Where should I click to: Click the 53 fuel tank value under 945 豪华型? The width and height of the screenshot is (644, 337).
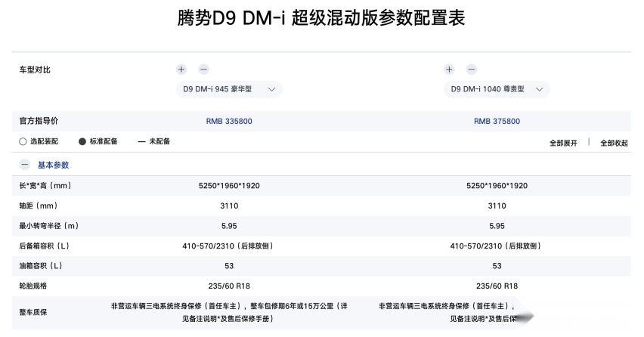click(x=229, y=265)
